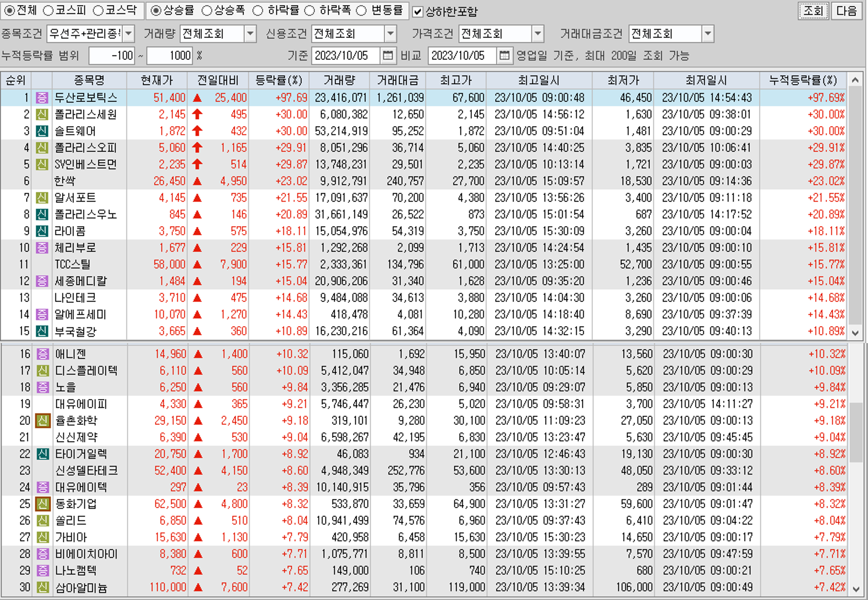The image size is (868, 600).
Task: Click the 증 badge next to 대유에이텍
Action: [43, 487]
